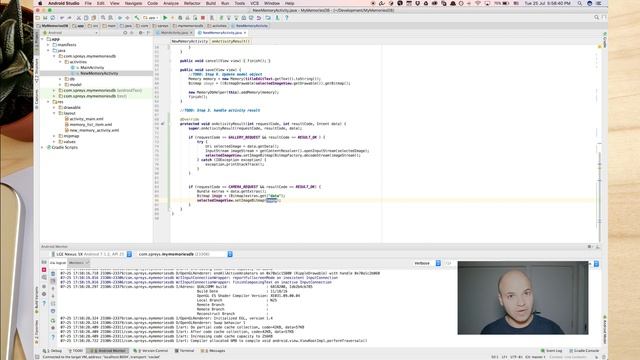Collapse the activities package
This screenshot has height=360, width=640.
pyautogui.click(x=60, y=62)
